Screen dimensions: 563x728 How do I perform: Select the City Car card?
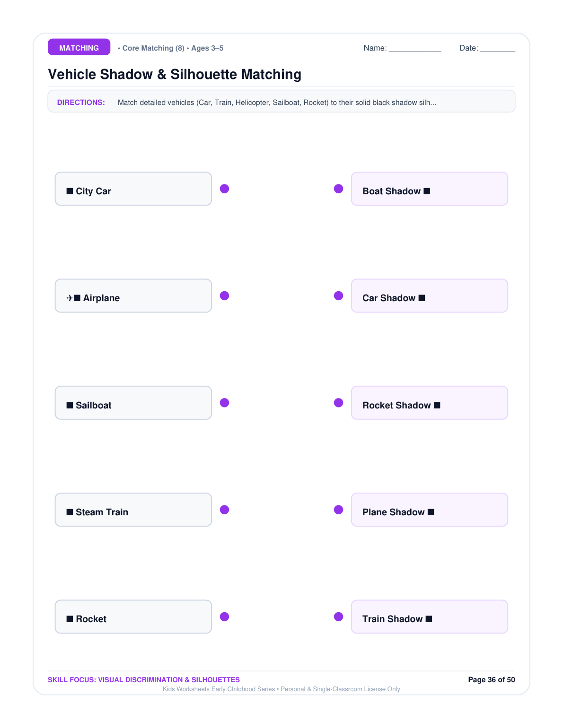[133, 189]
